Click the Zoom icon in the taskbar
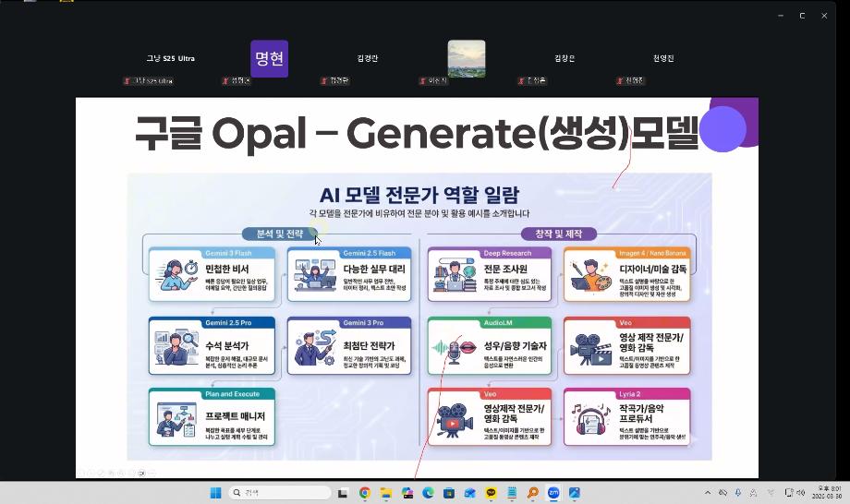Viewport: 850px width, 504px height. tap(553, 493)
